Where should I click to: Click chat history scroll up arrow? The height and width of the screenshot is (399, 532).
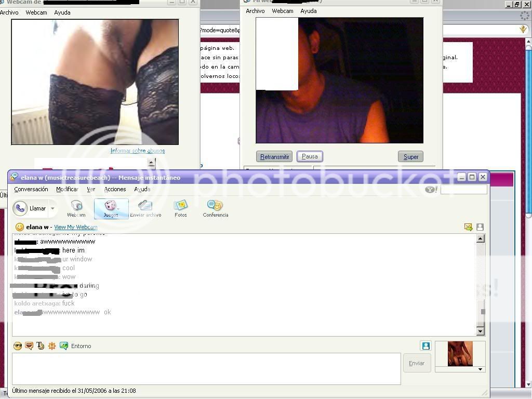pos(481,239)
